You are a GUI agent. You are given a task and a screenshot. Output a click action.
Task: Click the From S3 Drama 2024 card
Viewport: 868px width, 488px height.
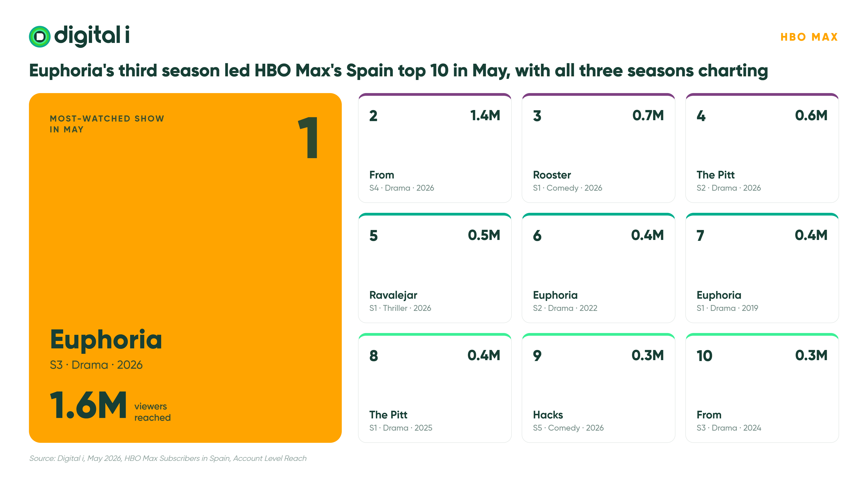tap(762, 388)
